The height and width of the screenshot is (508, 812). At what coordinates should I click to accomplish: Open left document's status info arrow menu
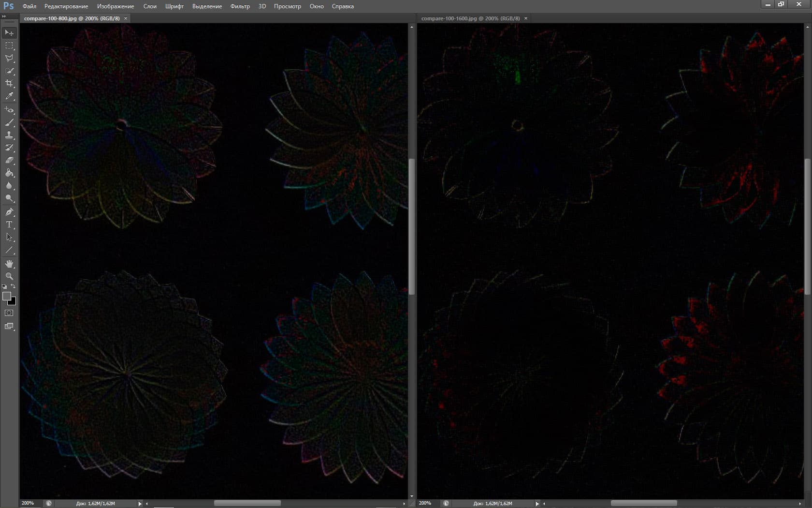pos(140,504)
